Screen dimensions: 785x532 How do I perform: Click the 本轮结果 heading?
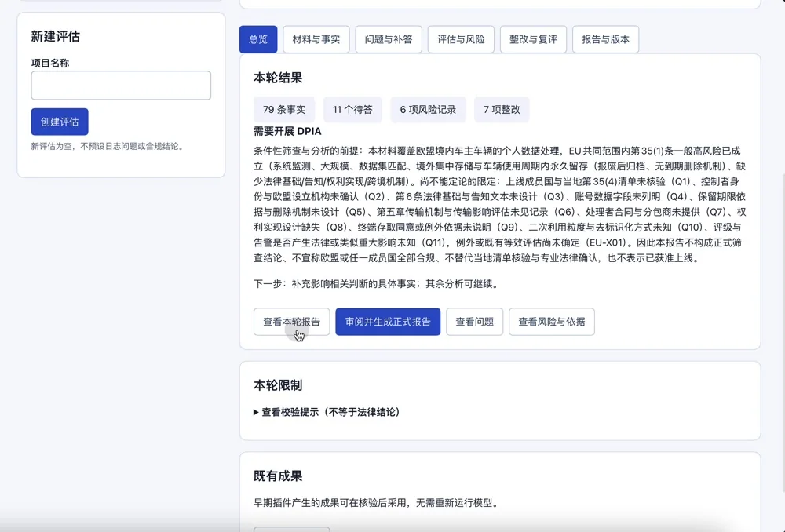pyautogui.click(x=278, y=78)
